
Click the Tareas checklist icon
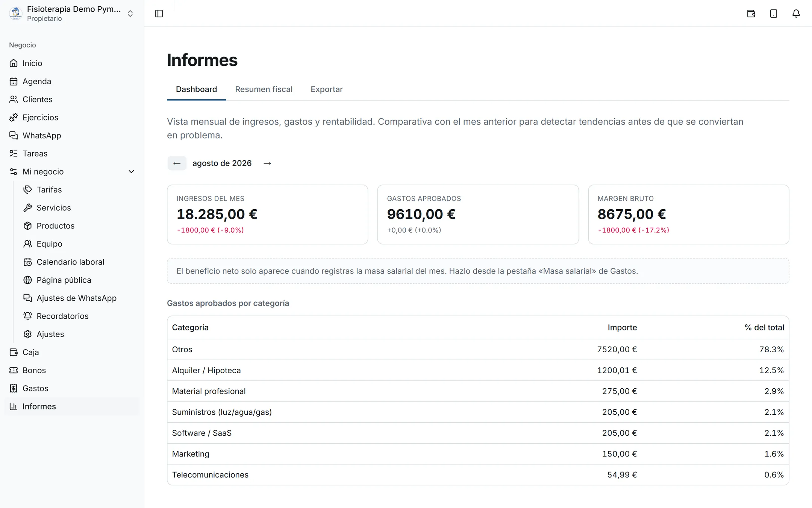coord(14,154)
